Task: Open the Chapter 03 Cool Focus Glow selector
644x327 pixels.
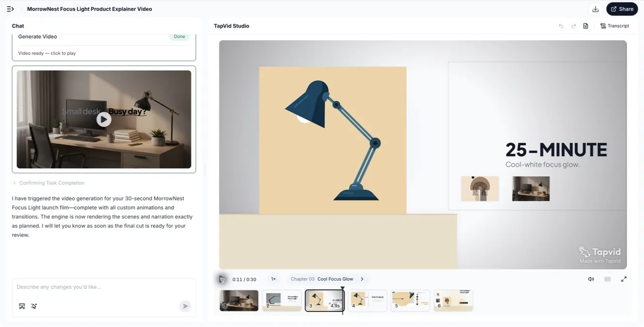Action: (327, 279)
